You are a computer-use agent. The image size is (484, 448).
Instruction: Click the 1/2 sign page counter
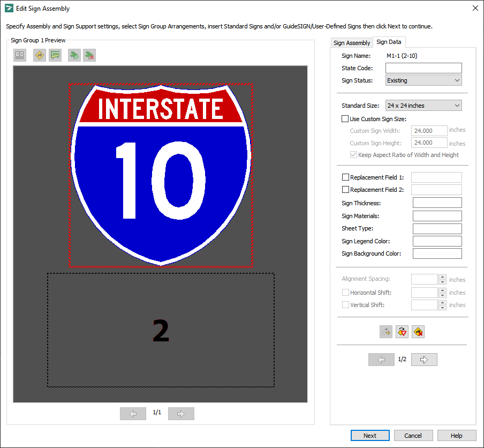click(402, 360)
